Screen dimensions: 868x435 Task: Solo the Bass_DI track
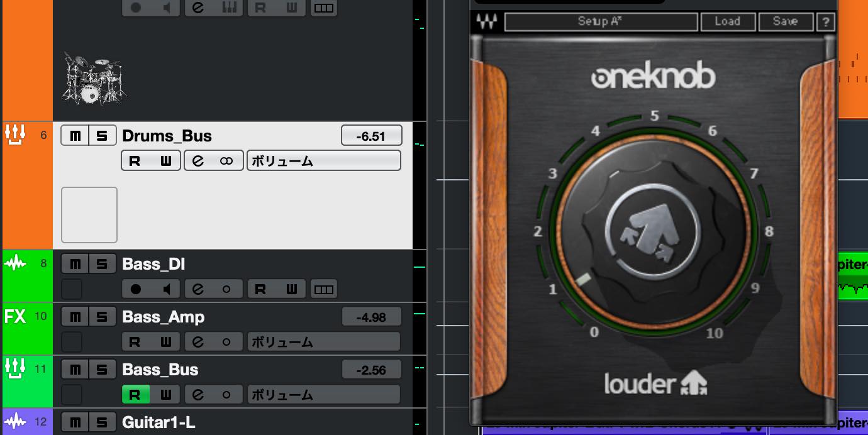click(103, 264)
